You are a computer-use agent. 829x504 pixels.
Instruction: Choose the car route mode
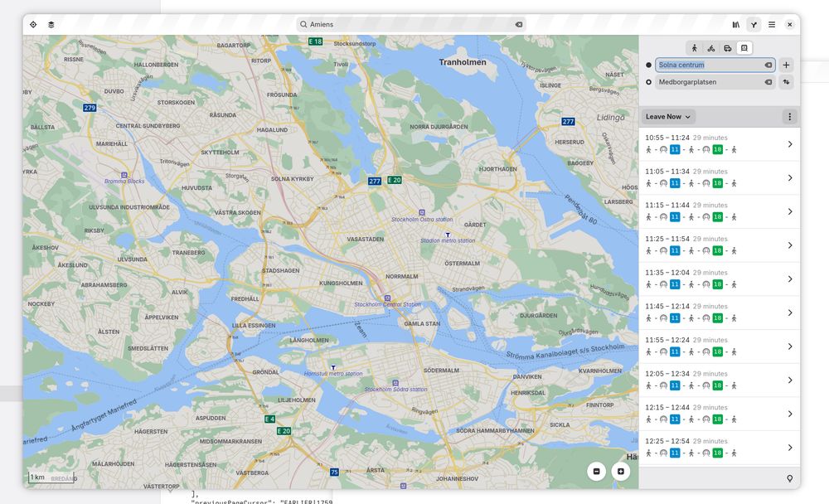pyautogui.click(x=727, y=47)
